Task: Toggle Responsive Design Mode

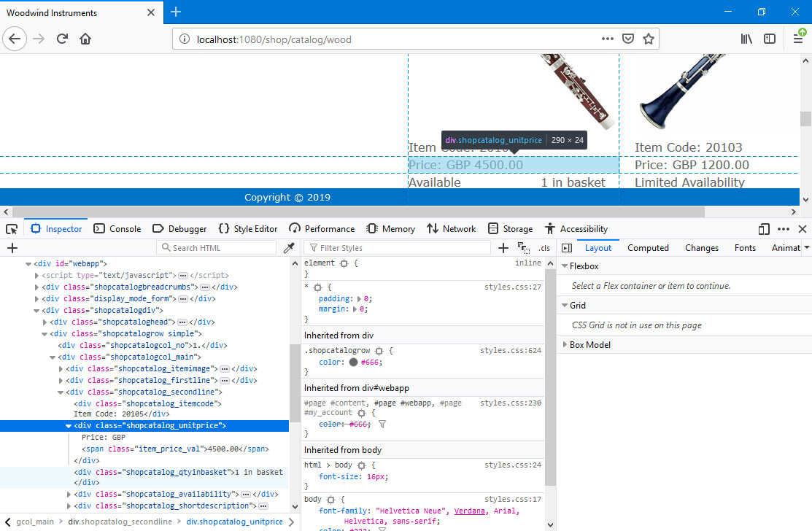Action: pos(764,229)
